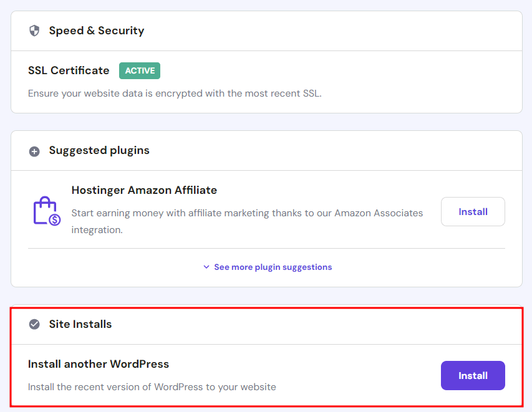532x412 pixels.
Task: Click the checkmark icon beside Site Installs
Action: (34, 324)
